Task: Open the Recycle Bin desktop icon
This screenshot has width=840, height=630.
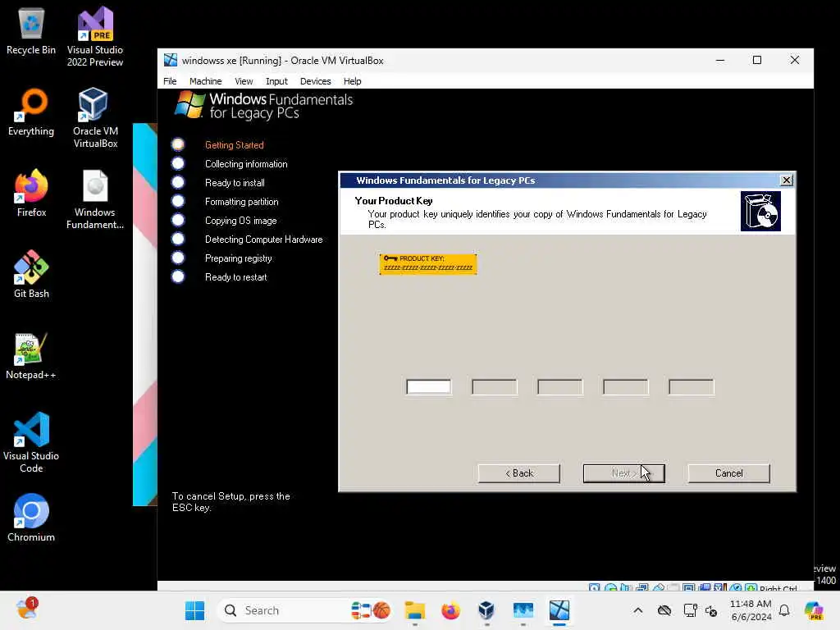Action: tap(31, 31)
